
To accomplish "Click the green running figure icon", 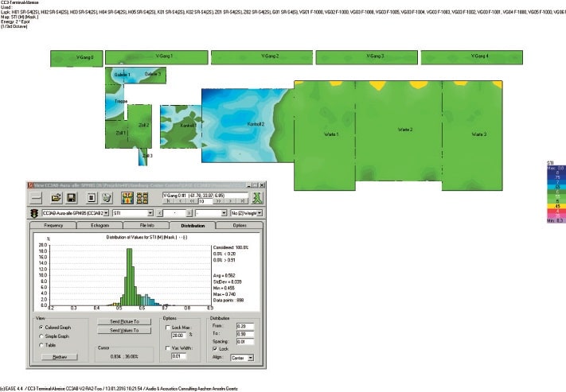I will click(x=257, y=196).
